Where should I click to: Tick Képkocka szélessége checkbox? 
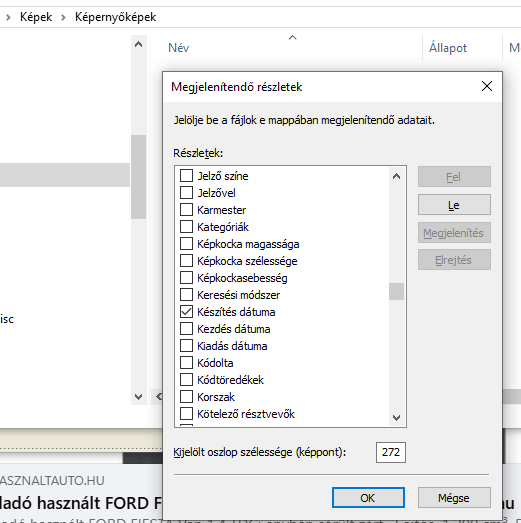186,260
